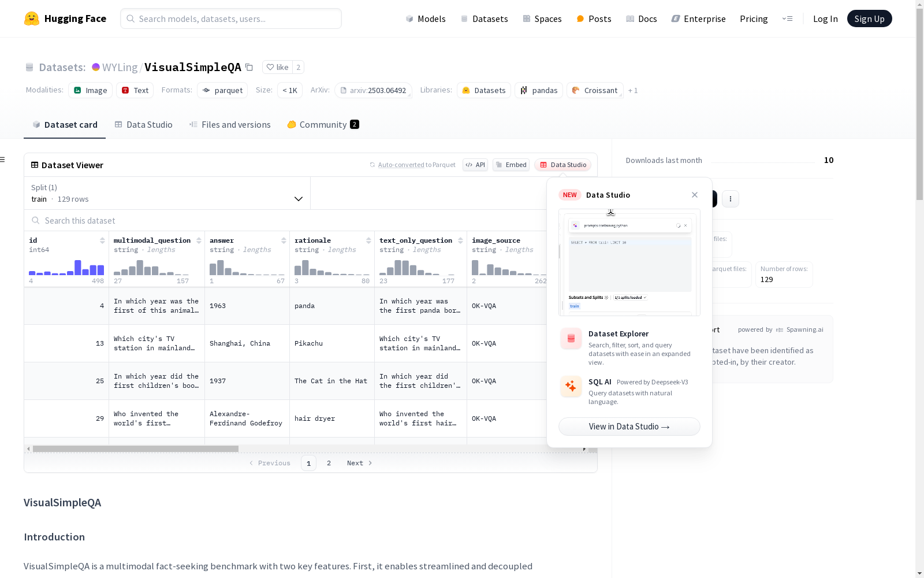Click the answer lengths histogram

coord(247,267)
